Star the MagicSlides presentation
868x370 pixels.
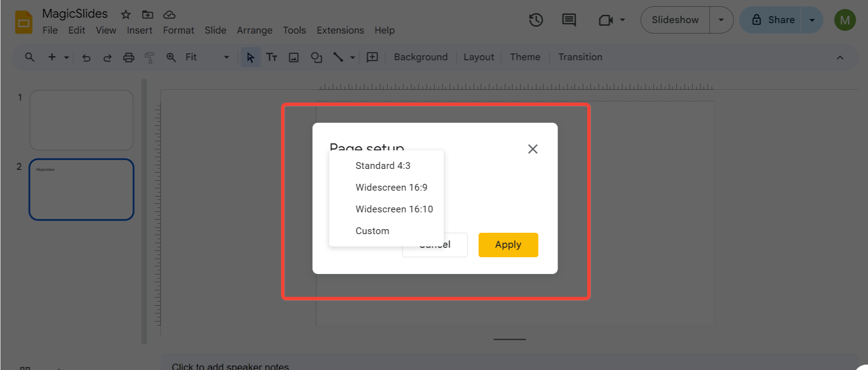tap(126, 14)
